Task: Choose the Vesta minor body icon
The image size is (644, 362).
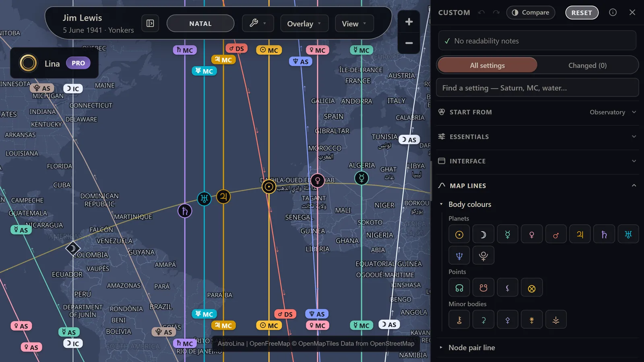Action: pos(556,320)
